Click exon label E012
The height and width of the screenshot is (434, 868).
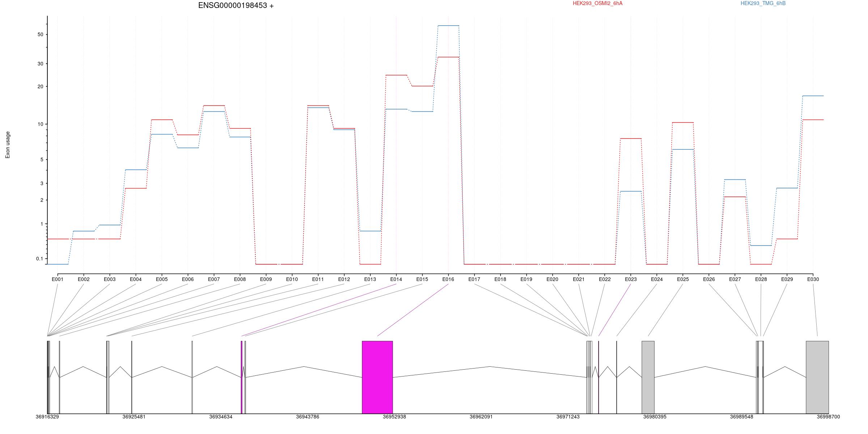(x=344, y=279)
